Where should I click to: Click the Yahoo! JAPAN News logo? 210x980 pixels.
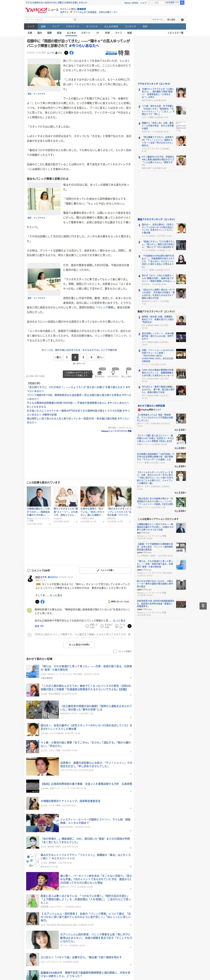coord(42,10)
